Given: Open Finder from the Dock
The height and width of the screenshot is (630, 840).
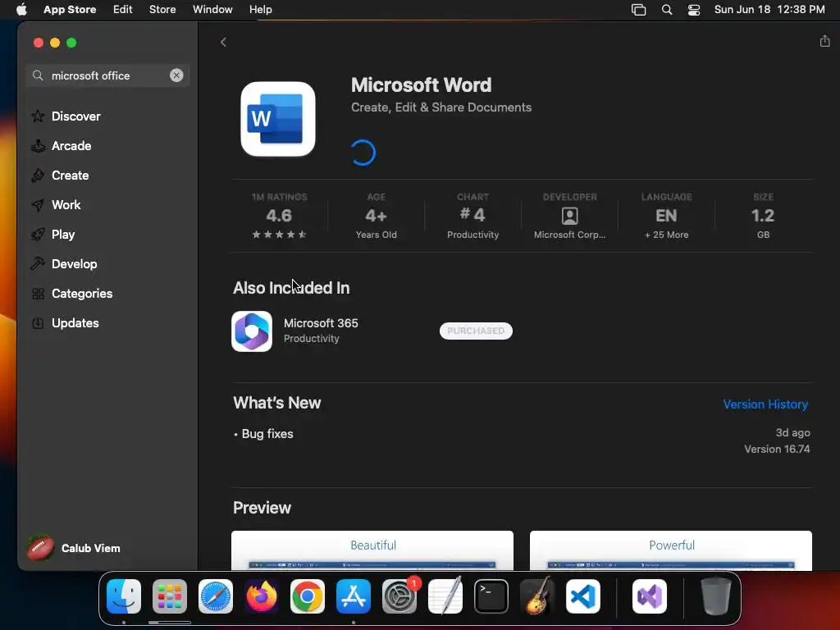Looking at the screenshot, I should (124, 596).
